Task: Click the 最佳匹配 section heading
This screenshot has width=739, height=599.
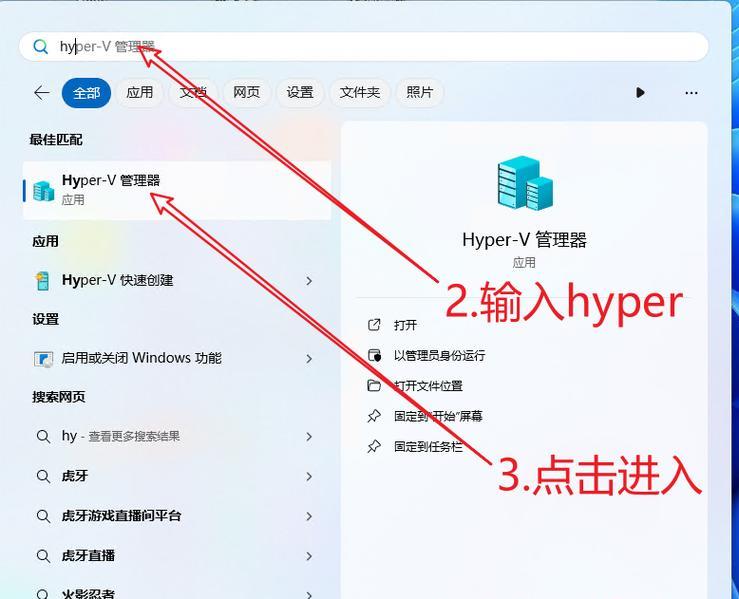Action: coord(56,139)
